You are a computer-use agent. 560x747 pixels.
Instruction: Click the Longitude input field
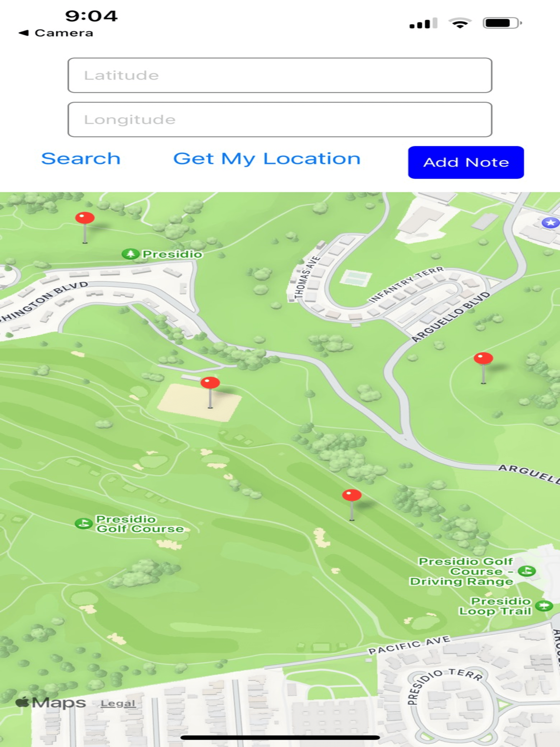point(280,119)
